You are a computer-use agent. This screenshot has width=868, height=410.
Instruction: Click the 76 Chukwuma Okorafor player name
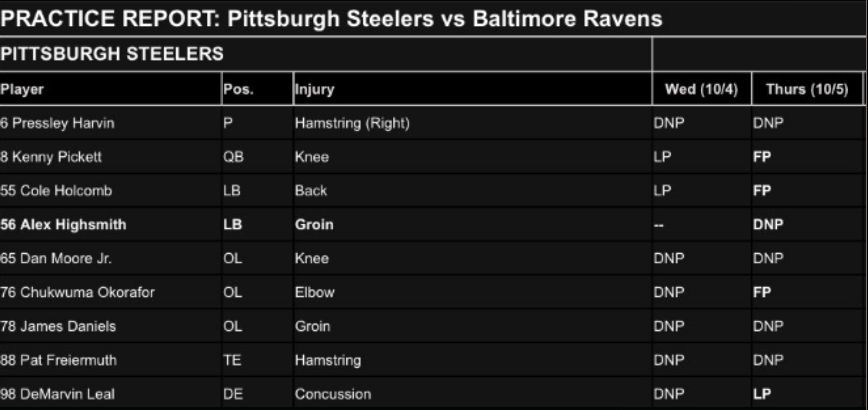(77, 292)
